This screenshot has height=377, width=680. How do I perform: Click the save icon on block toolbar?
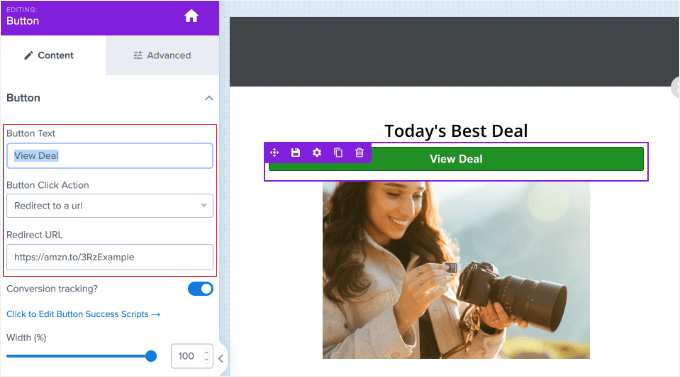[296, 153]
